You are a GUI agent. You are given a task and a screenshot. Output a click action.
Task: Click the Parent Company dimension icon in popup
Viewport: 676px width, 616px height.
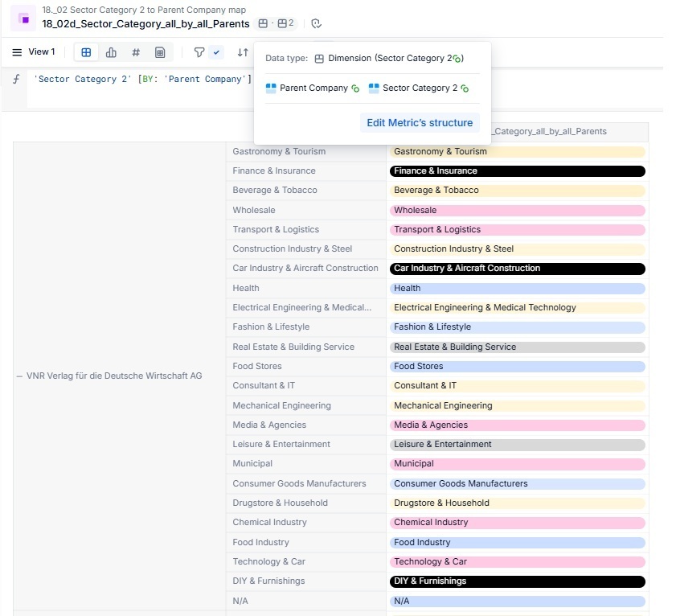(x=271, y=88)
